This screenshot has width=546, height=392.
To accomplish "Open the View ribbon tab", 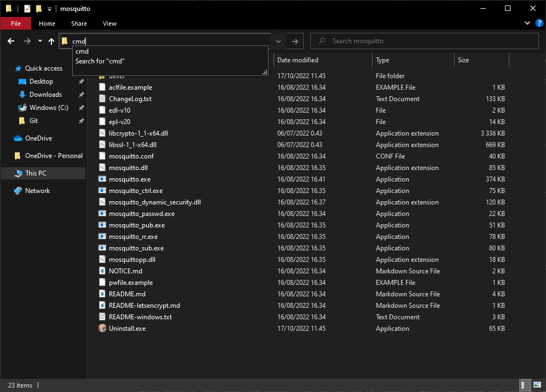I will (109, 24).
